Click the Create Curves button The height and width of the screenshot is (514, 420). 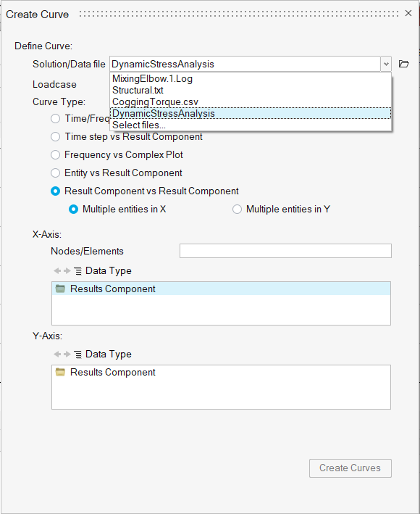click(x=350, y=468)
